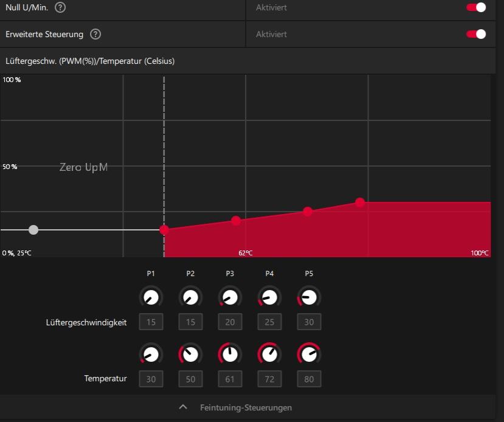Click the P2 fan speed dial
The width and height of the screenshot is (504, 422).
pos(190,297)
